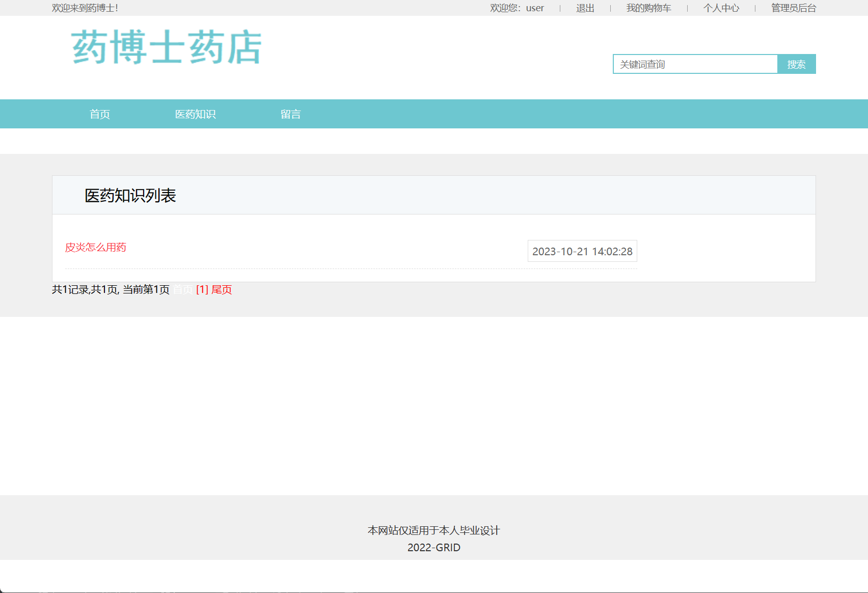Click the 药博士药店 site logo
The image size is (868, 593).
click(166, 48)
